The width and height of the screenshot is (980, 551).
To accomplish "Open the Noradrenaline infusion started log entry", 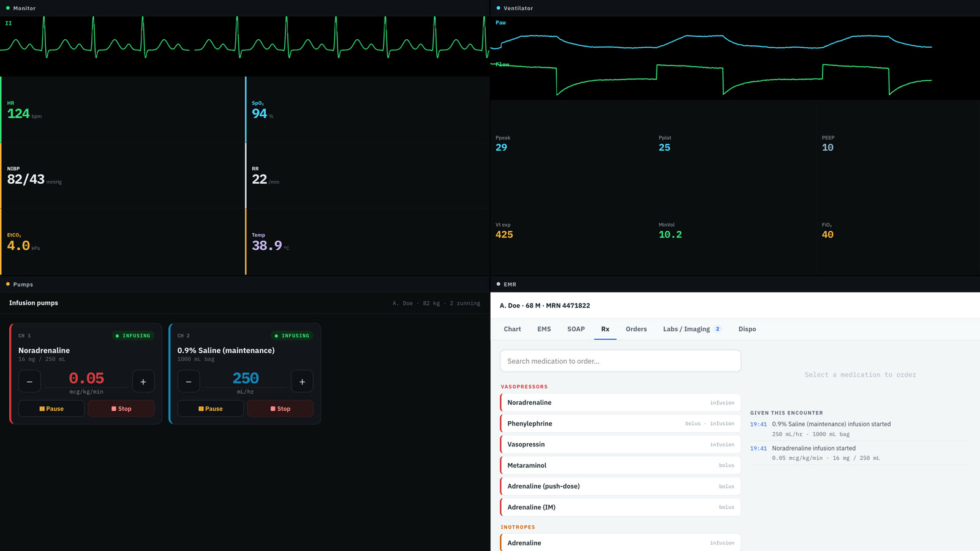I will (860, 453).
